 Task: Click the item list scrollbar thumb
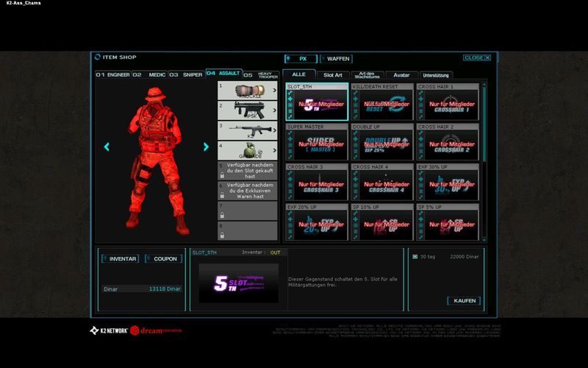484,124
